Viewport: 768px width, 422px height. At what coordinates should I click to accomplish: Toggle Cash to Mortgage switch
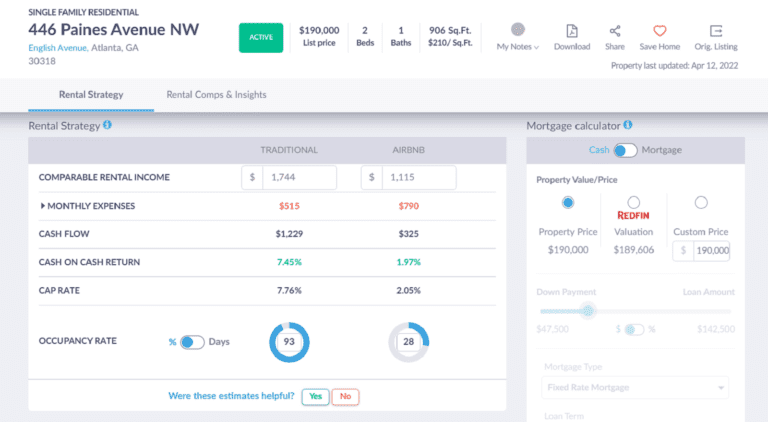[x=625, y=150]
